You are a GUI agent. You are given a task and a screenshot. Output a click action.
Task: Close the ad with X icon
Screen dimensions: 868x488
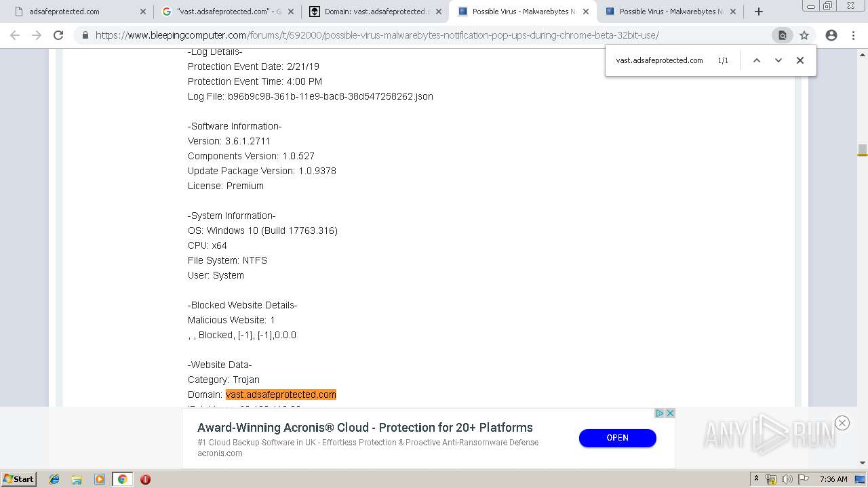click(670, 413)
